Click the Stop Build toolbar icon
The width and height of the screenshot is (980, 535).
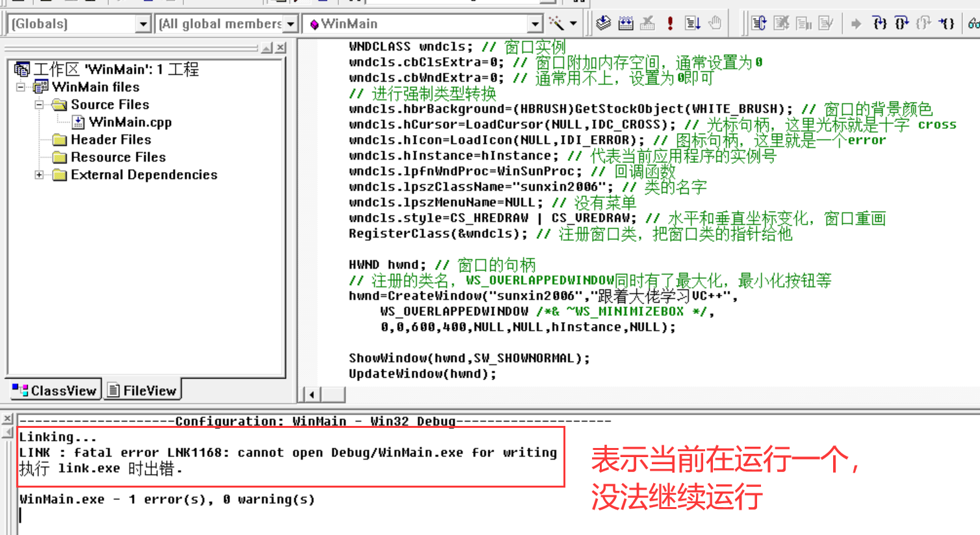(x=648, y=23)
